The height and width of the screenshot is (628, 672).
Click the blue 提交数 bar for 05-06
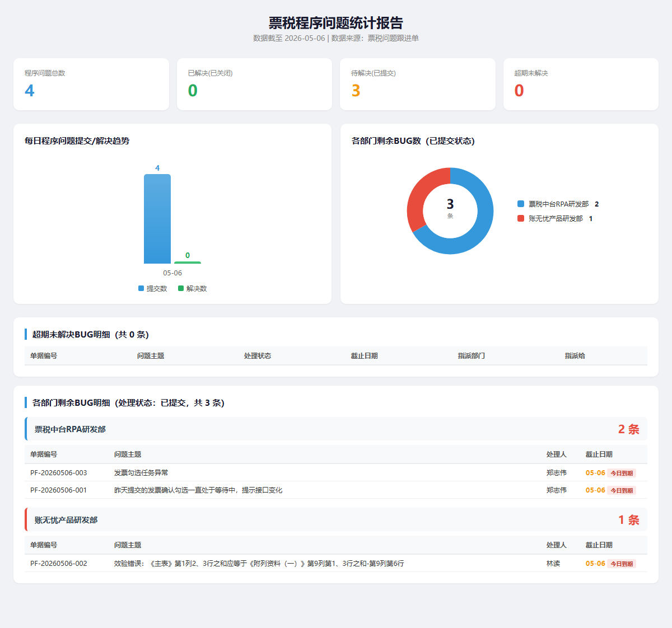[x=157, y=219]
